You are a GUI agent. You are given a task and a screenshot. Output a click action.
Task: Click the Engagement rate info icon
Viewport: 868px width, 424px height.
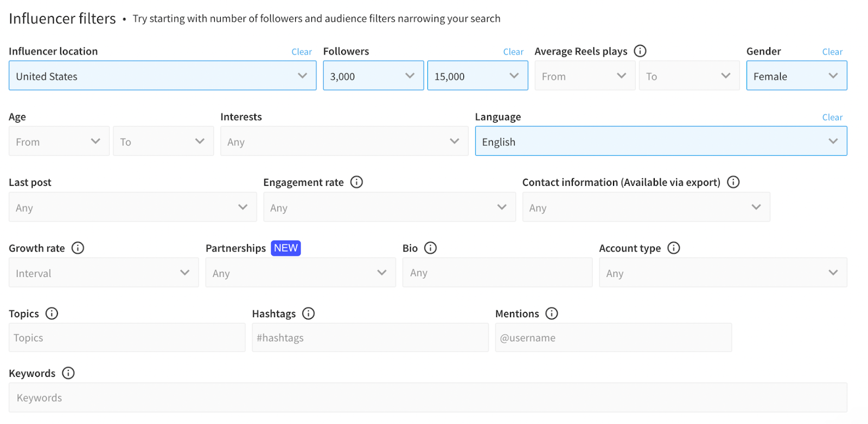[x=356, y=182]
